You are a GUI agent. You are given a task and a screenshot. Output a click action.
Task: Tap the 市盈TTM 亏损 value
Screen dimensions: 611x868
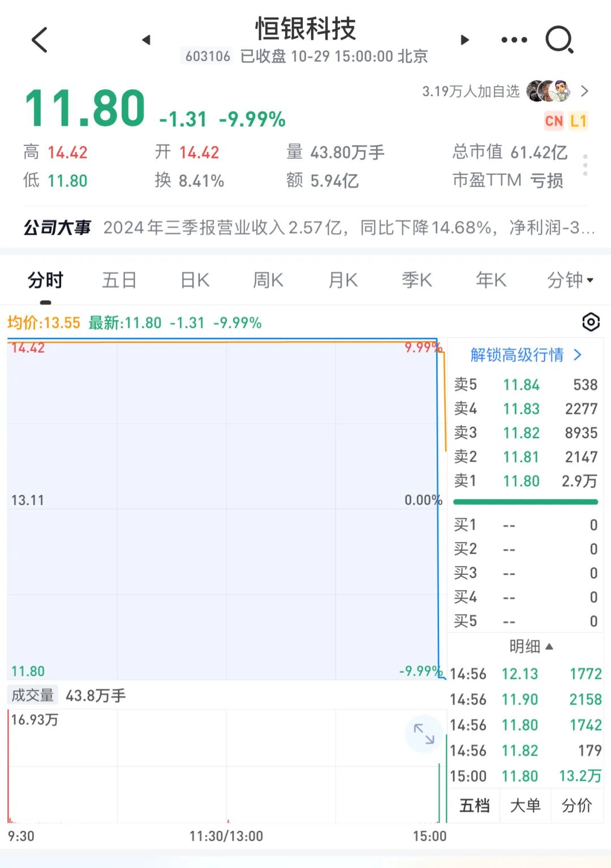click(507, 181)
